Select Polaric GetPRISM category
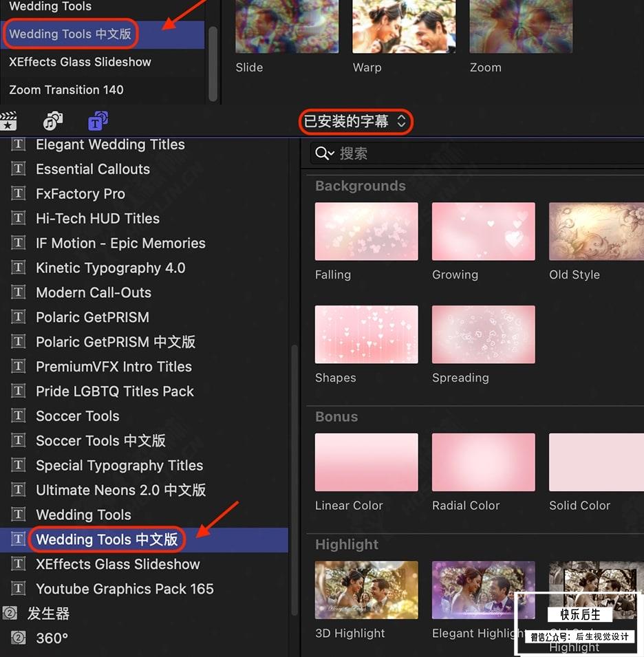 point(93,317)
